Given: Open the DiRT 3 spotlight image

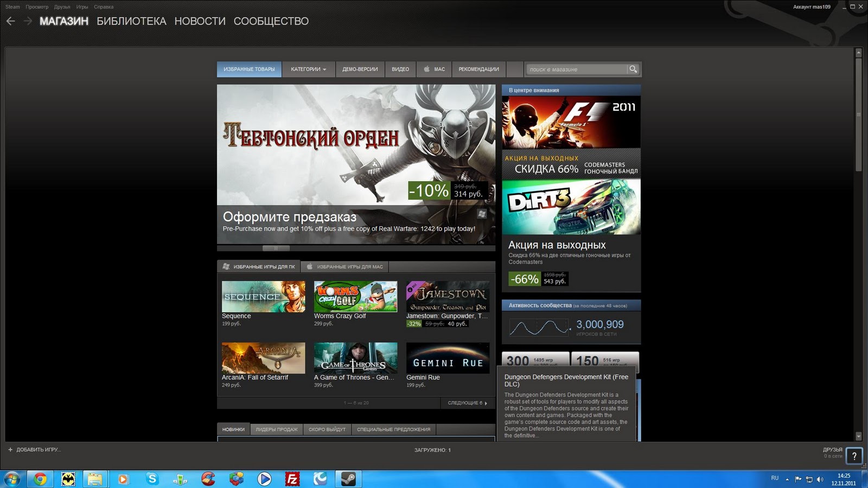Looking at the screenshot, I should [571, 207].
